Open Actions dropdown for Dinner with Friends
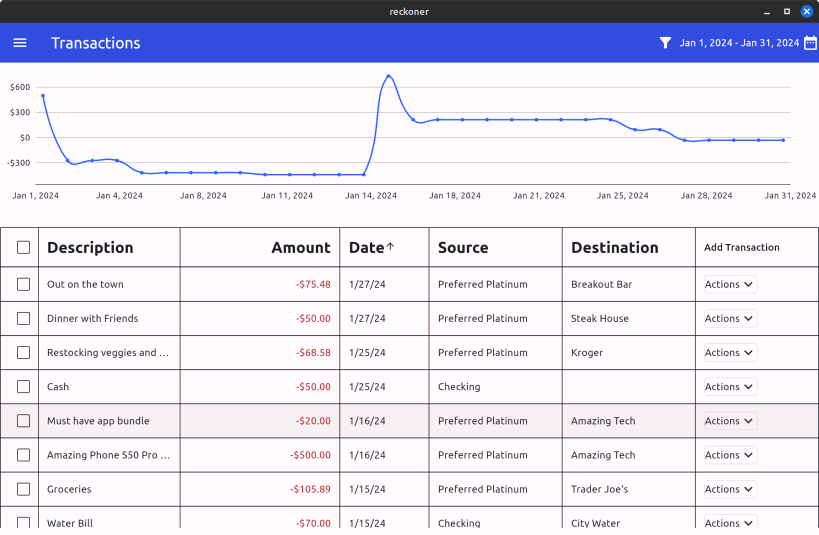Image resolution: width=819 pixels, height=535 pixels. click(730, 318)
